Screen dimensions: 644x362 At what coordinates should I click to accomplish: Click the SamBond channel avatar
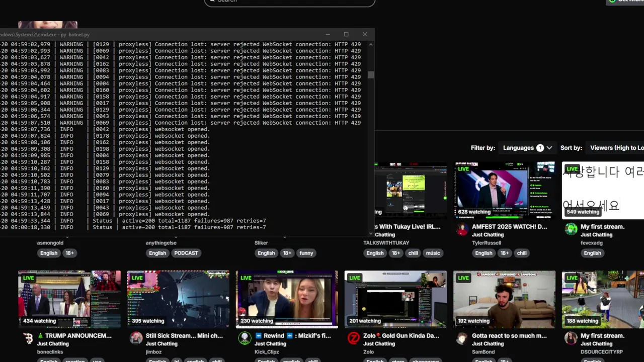(462, 338)
